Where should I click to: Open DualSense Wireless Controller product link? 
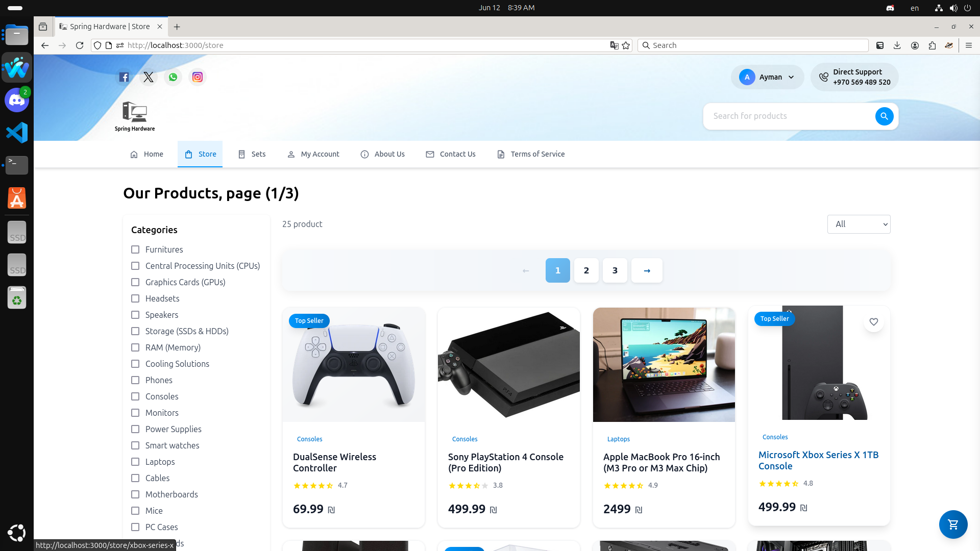click(334, 462)
